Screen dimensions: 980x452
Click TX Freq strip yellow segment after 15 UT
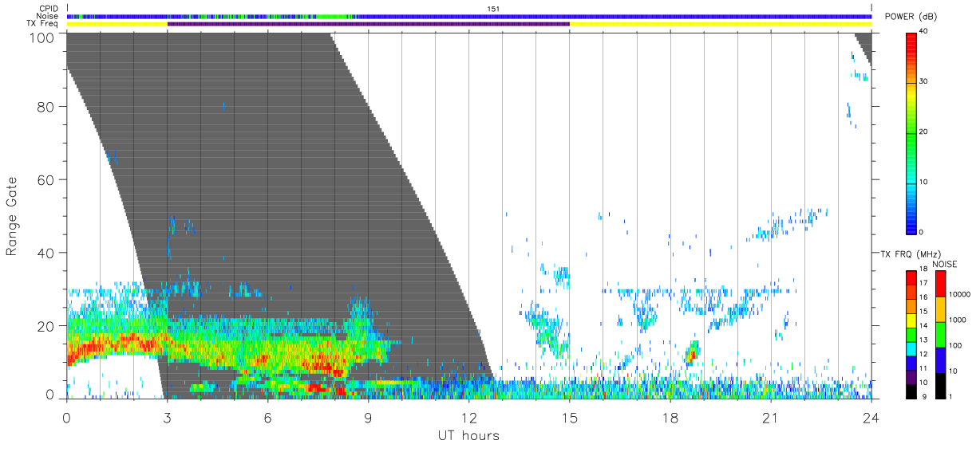point(721,24)
